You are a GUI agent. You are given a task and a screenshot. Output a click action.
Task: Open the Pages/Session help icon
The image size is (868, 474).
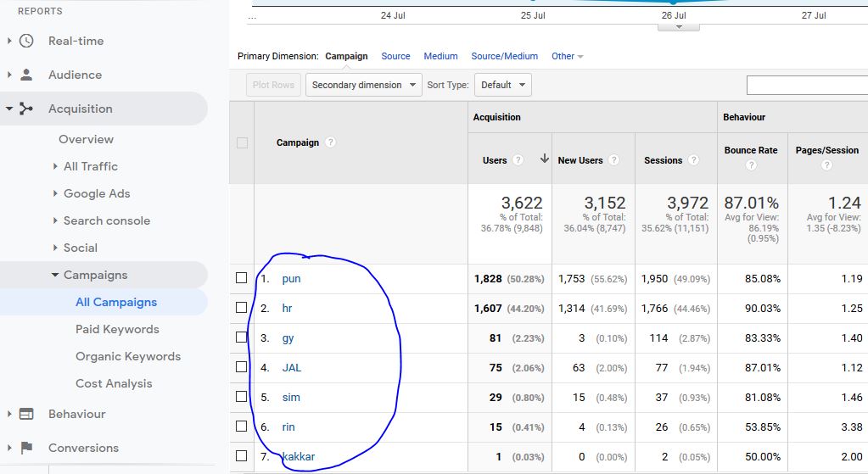(x=826, y=165)
